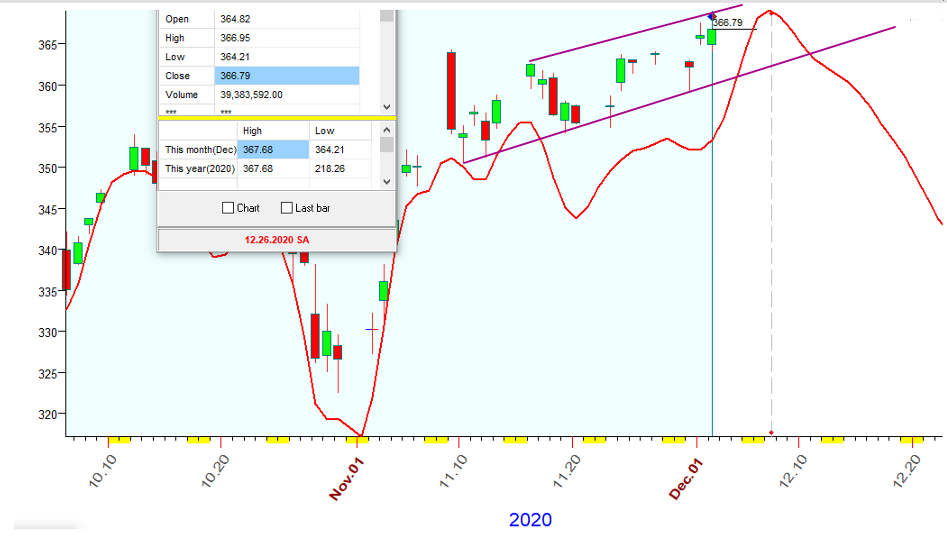This screenshot has width=947, height=540.
Task: Click the Nov.01 date axis label
Action: (x=345, y=476)
